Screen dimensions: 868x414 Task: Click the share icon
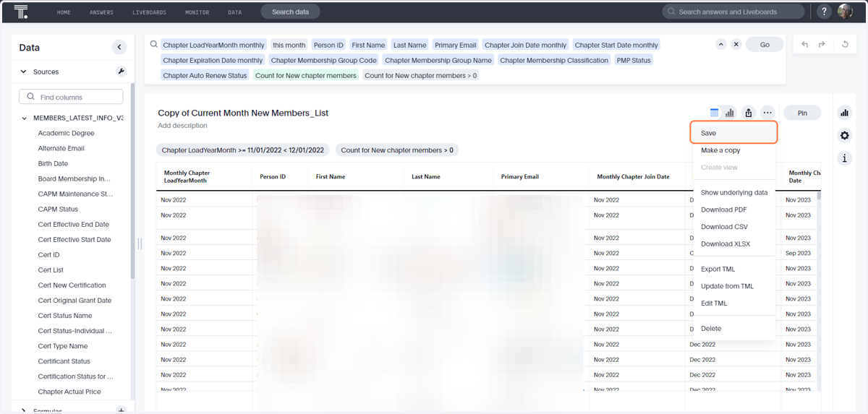pos(749,113)
